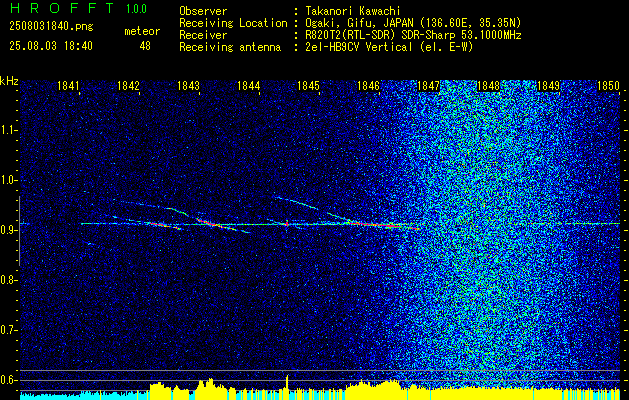The height and width of the screenshot is (400, 629).
Task: Click the meteor label
Action: pyautogui.click(x=142, y=31)
